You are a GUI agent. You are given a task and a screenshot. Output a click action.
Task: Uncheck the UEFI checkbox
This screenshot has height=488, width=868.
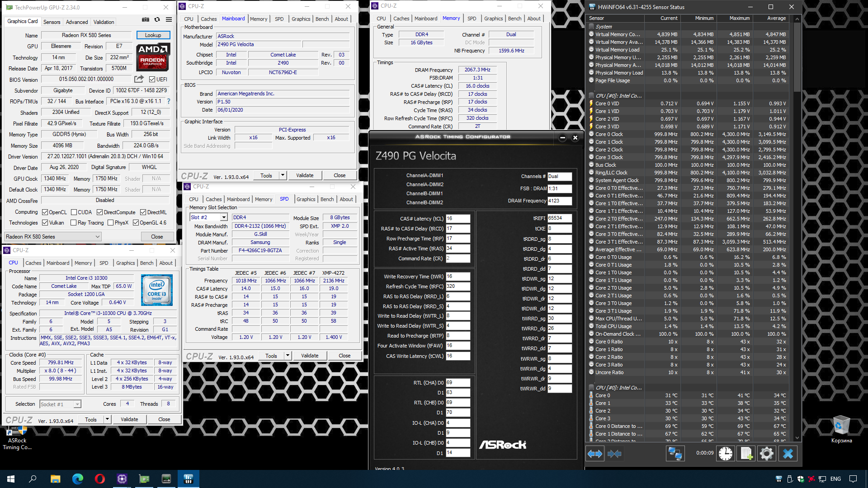pyautogui.click(x=152, y=80)
